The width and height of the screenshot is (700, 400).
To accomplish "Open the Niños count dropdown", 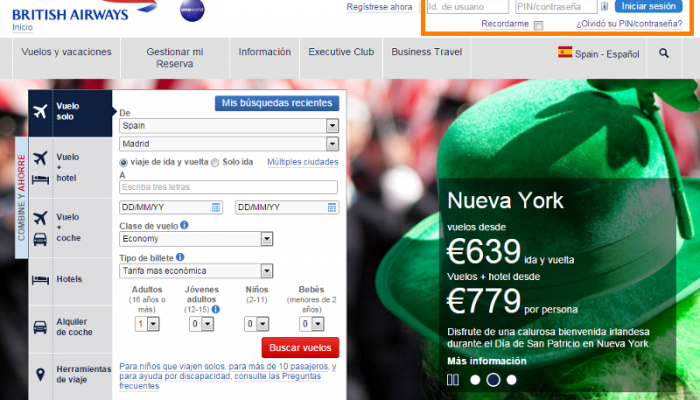I will (256, 324).
